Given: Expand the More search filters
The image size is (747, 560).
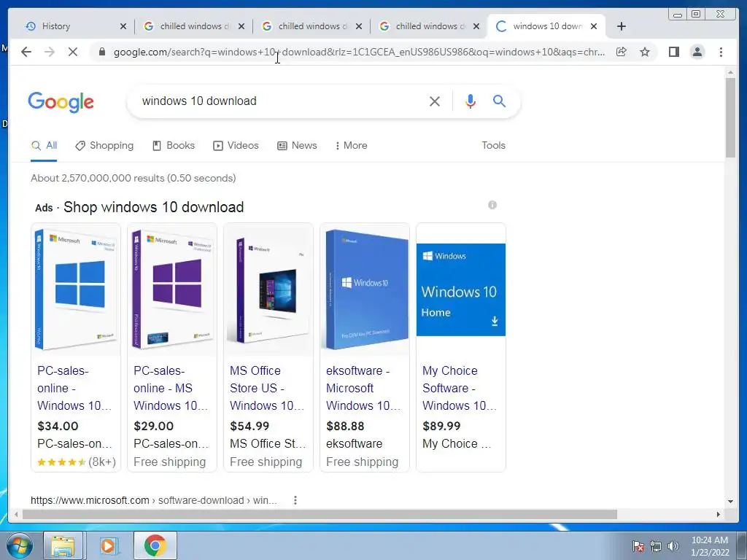Looking at the screenshot, I should [x=352, y=145].
